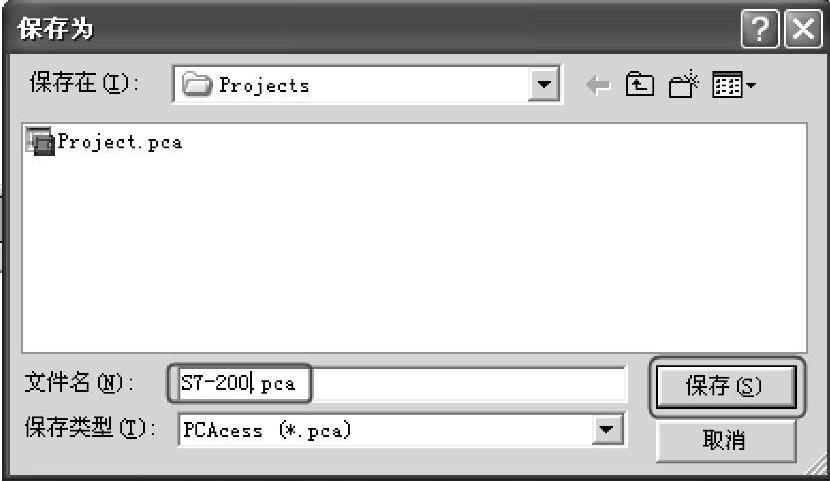Click the question mark help button
The width and height of the screenshot is (830, 481).
pos(760,29)
